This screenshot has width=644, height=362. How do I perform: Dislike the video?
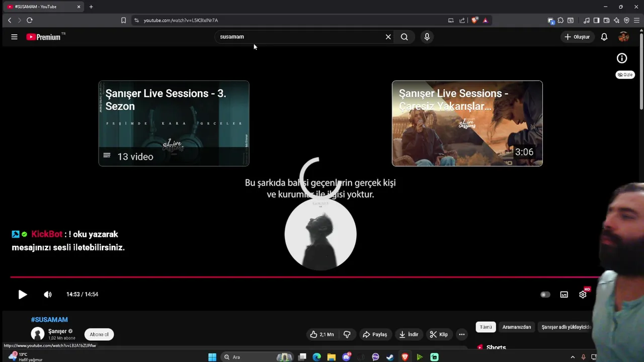tap(347, 334)
